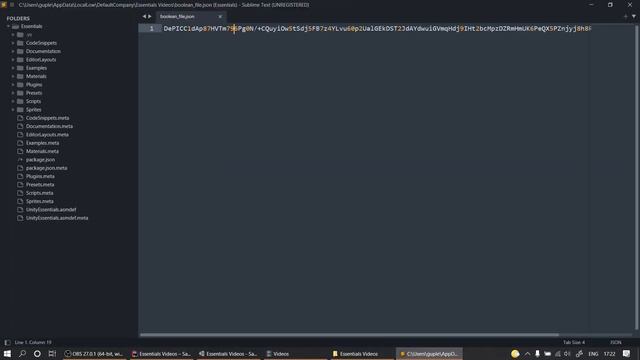This screenshot has height=360, width=640.
Task: Open new tab with plus button
Action: coord(625,17)
